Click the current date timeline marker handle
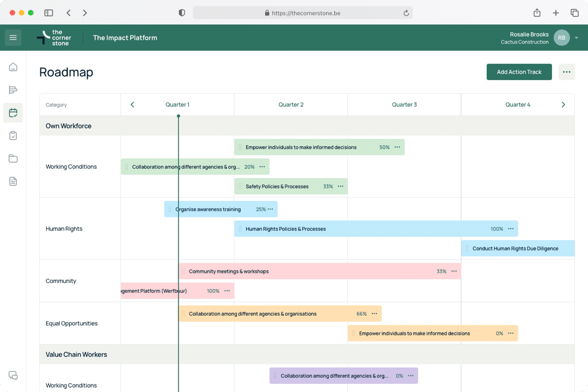Viewport: 588px width, 392px height. (x=179, y=117)
